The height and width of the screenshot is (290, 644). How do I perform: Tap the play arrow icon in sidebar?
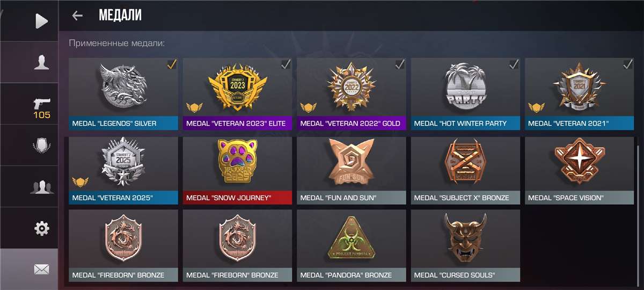pyautogui.click(x=41, y=21)
